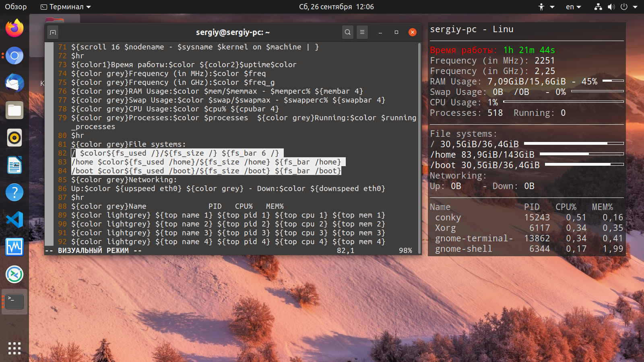The image size is (644, 362).
Task: Click ВИЗУАЛЬНЫЙ РЕЖИМ status text
Action: click(93, 251)
